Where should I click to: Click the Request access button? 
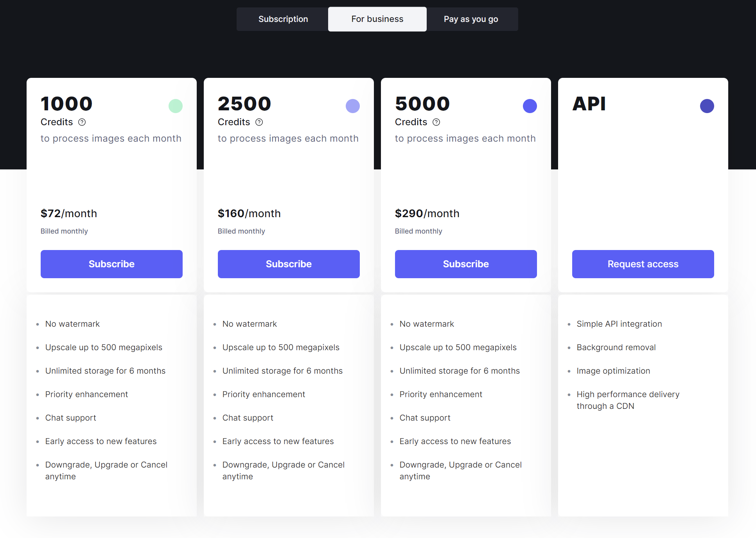coord(643,264)
